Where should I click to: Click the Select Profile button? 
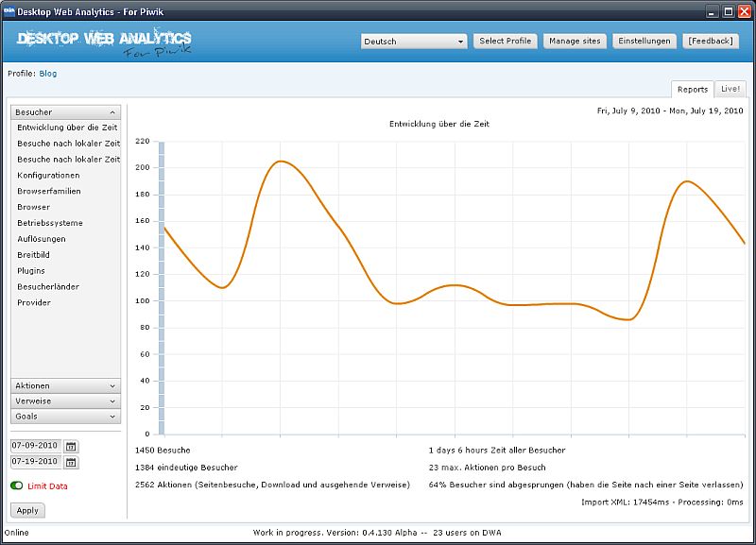506,42
